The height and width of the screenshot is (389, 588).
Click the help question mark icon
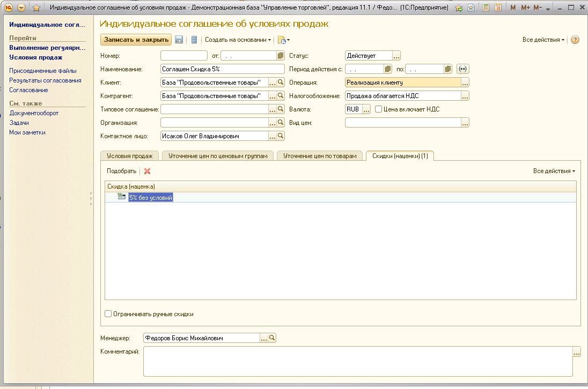tap(575, 40)
